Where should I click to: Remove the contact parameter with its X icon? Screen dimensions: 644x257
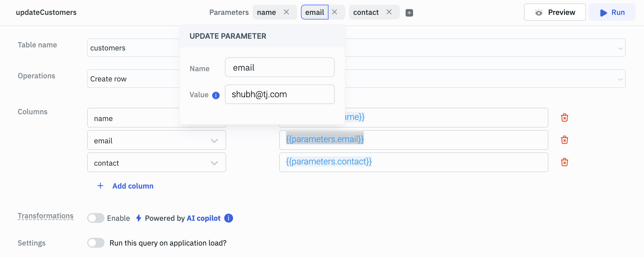[389, 12]
